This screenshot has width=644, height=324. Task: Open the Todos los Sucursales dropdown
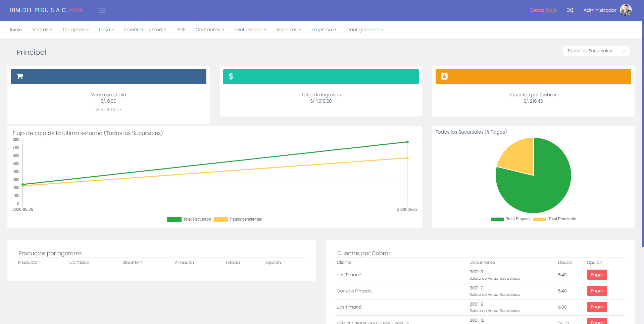(596, 51)
